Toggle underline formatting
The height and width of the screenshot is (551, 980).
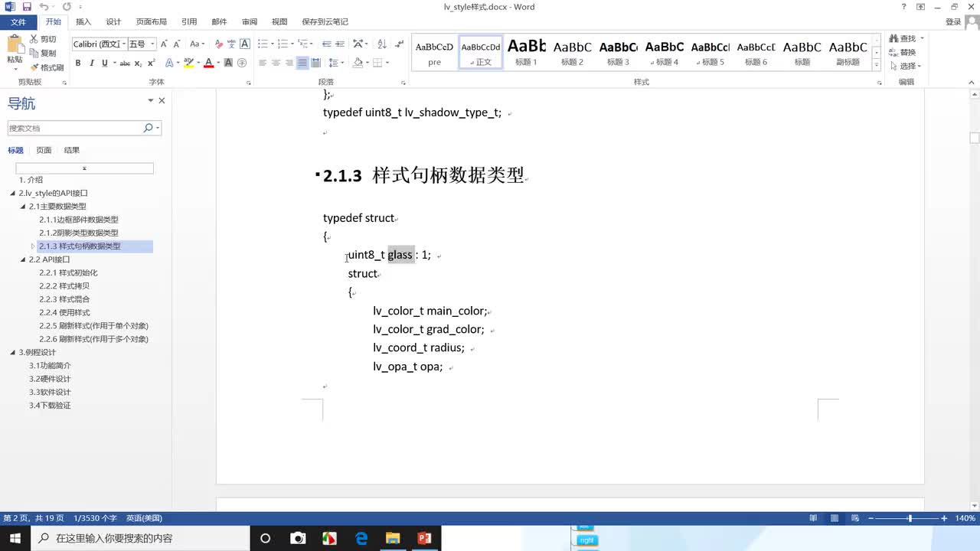pos(104,63)
